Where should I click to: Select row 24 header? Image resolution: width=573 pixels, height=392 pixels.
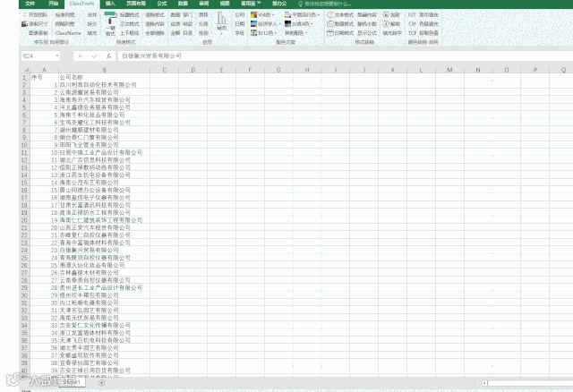(x=24, y=251)
